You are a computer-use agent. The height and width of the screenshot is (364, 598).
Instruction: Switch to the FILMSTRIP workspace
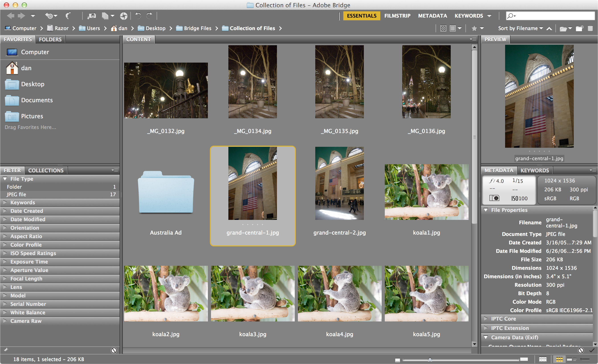click(x=397, y=16)
